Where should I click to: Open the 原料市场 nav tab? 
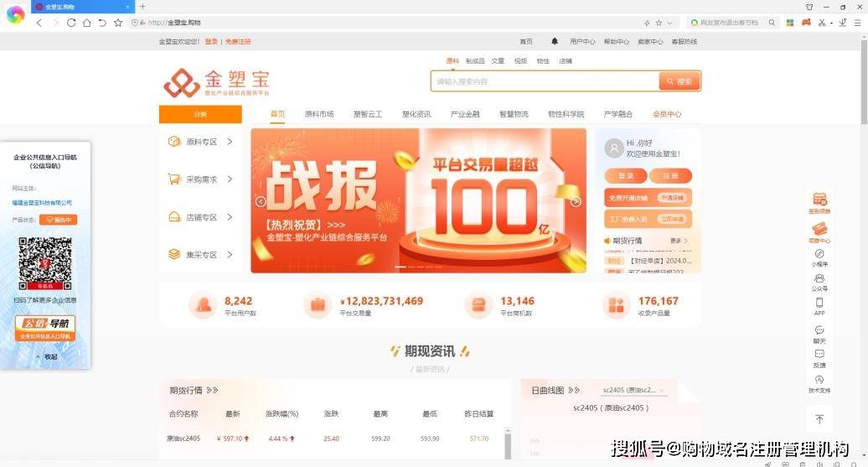tap(319, 114)
